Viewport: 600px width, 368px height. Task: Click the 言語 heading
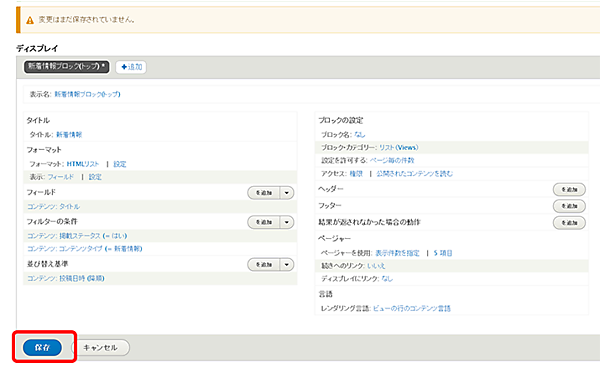(326, 294)
